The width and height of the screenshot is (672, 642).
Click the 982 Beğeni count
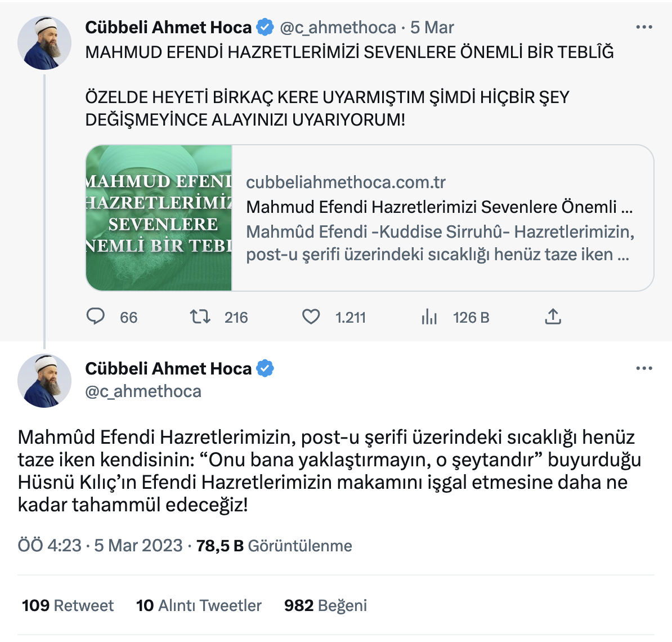pyautogui.click(x=326, y=605)
